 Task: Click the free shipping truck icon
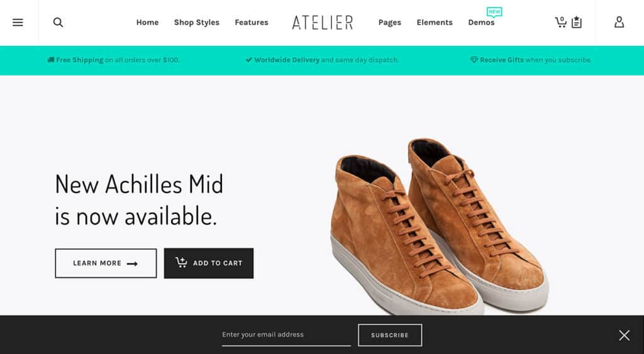[x=50, y=60]
